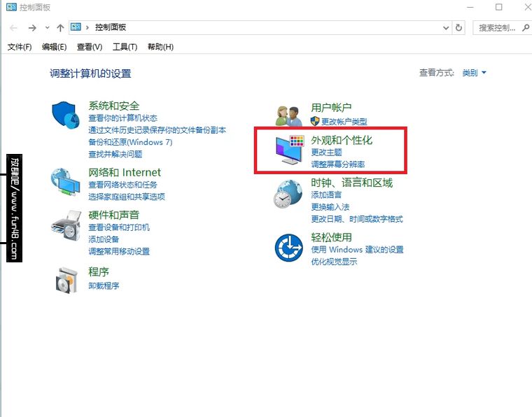Open the 文件(F) menu
532x417 pixels.
coord(20,47)
